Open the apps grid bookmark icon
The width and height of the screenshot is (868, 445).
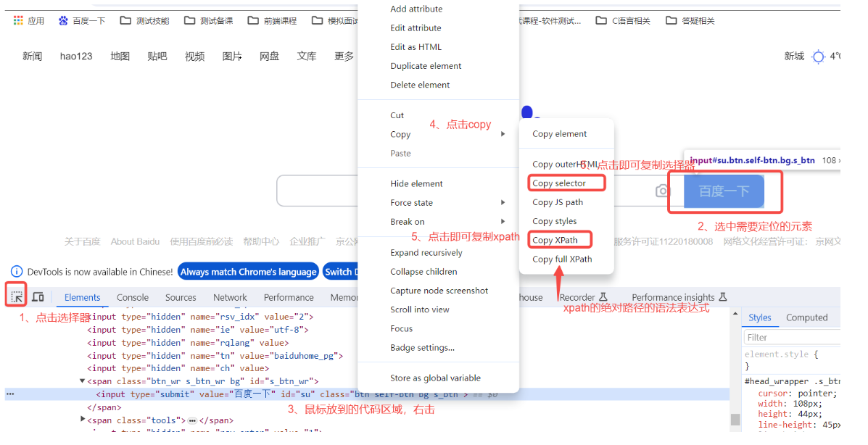pos(18,20)
